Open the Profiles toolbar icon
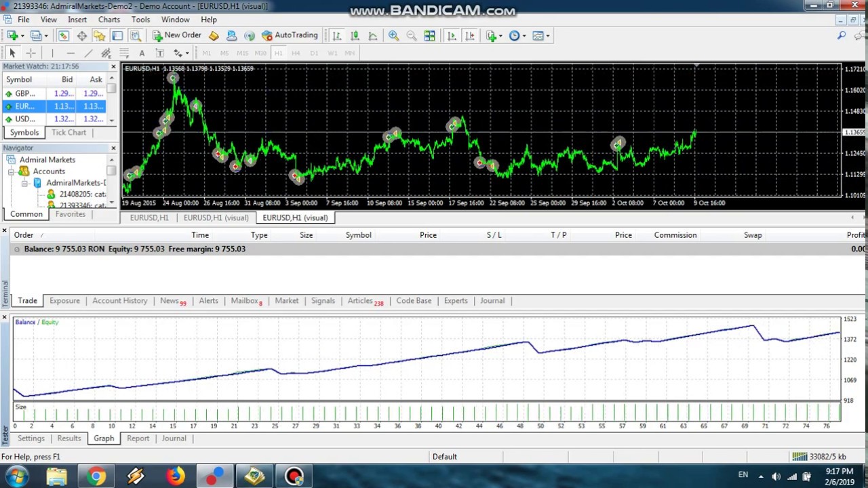Screen dimensions: 868x488 (x=36, y=35)
